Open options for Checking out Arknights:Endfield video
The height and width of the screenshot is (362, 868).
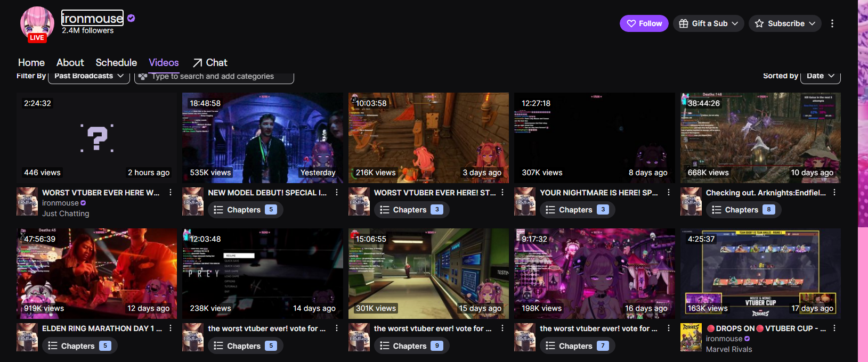(834, 193)
